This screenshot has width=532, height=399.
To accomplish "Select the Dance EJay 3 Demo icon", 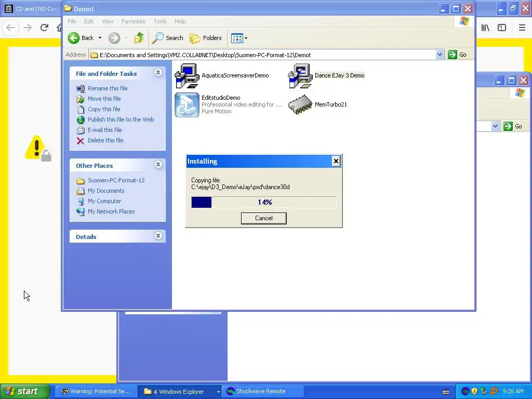I will 300,76.
